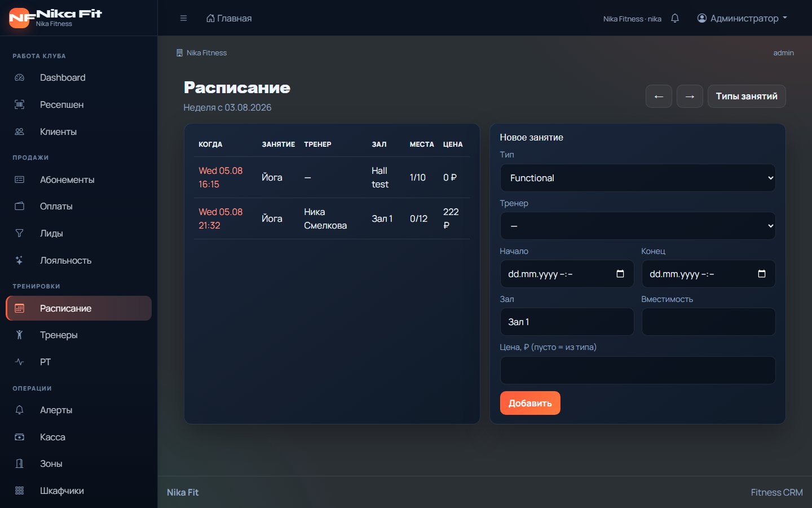The width and height of the screenshot is (812, 508).
Task: Click the Зоны door icon
Action: (x=19, y=463)
